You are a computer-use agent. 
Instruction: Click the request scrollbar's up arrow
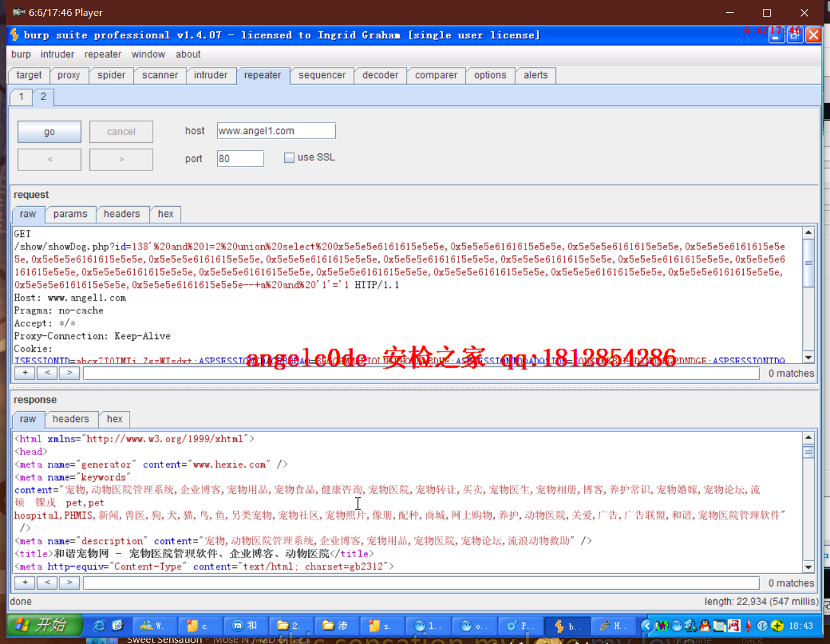click(808, 233)
